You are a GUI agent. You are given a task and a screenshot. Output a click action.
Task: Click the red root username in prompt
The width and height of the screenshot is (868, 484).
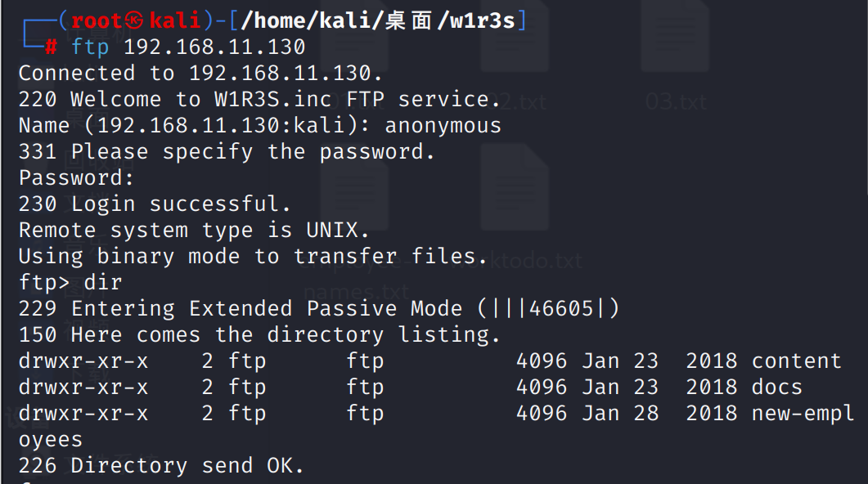point(97,21)
